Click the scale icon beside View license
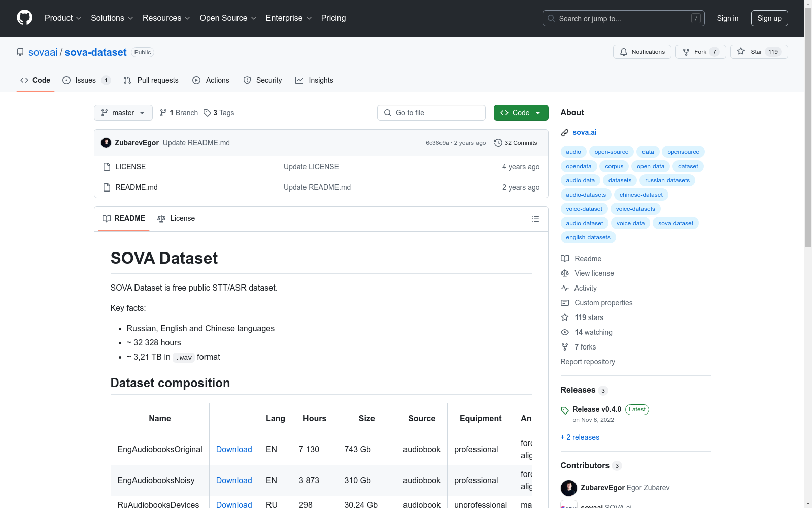 565,273
